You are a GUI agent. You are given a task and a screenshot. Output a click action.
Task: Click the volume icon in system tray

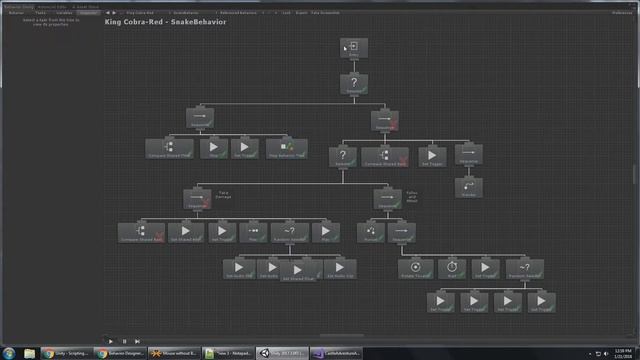[606, 353]
